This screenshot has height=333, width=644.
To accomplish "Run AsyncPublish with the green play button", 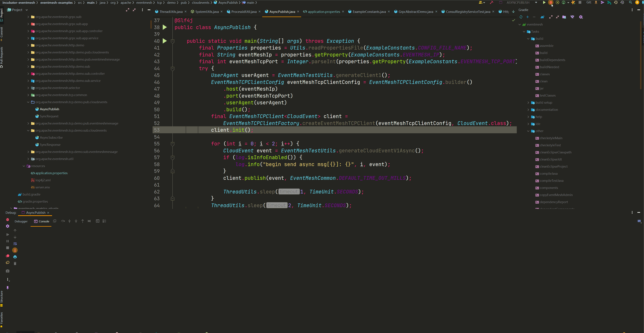I will click(544, 3).
